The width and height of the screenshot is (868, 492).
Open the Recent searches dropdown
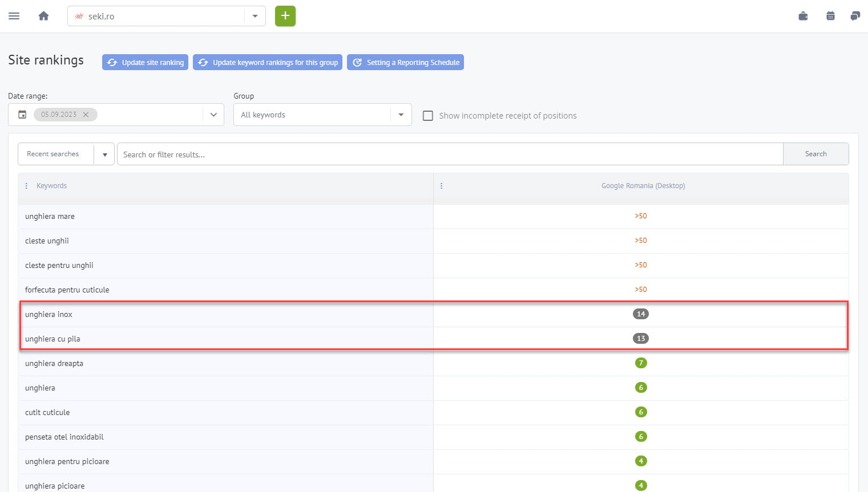point(104,154)
